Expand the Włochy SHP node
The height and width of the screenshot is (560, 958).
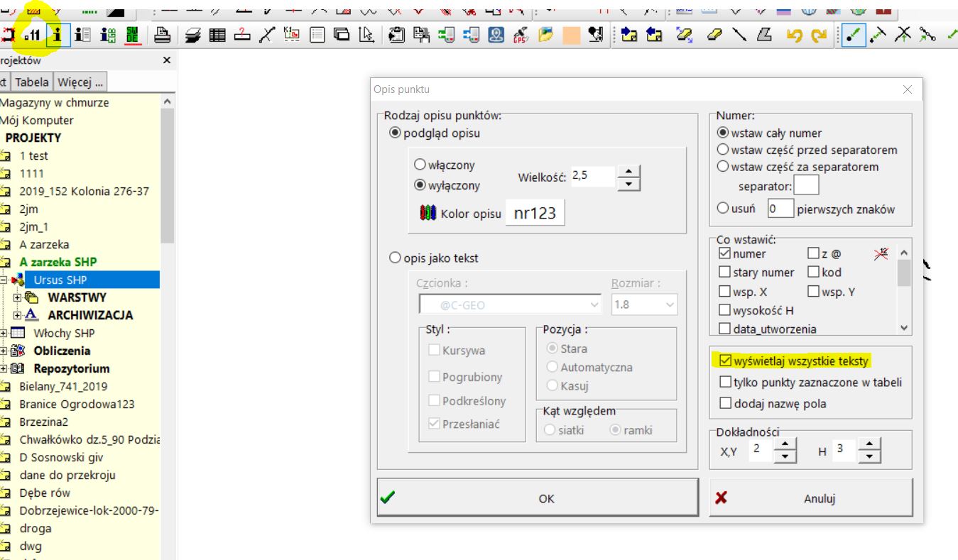4,333
